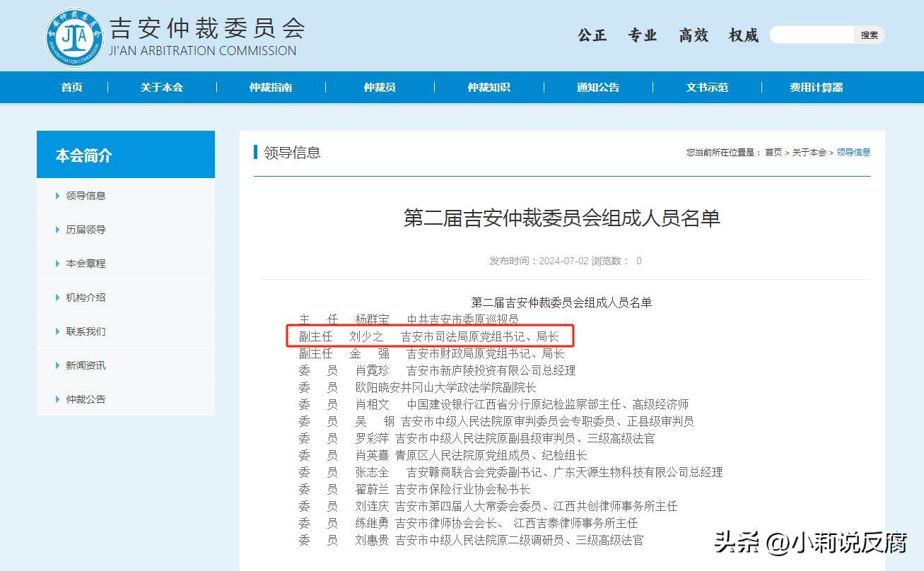Click 本会章程 in the left sidebar

pos(86,264)
